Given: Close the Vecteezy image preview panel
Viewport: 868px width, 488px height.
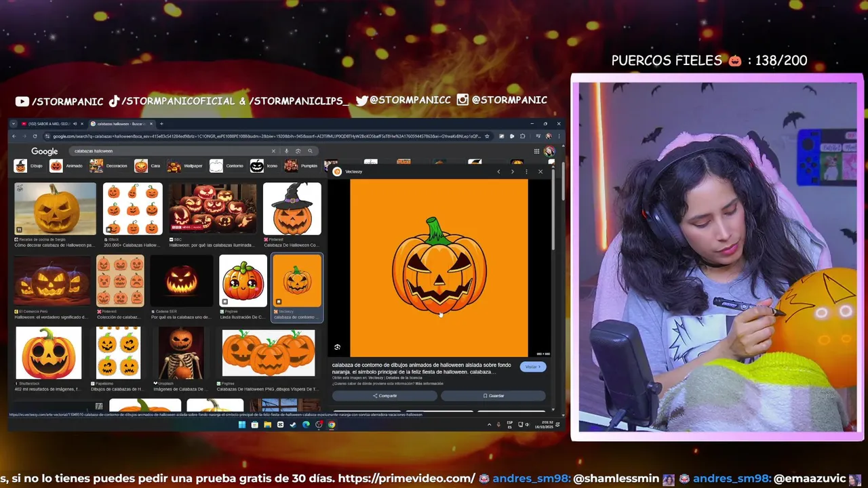Looking at the screenshot, I should click(540, 171).
